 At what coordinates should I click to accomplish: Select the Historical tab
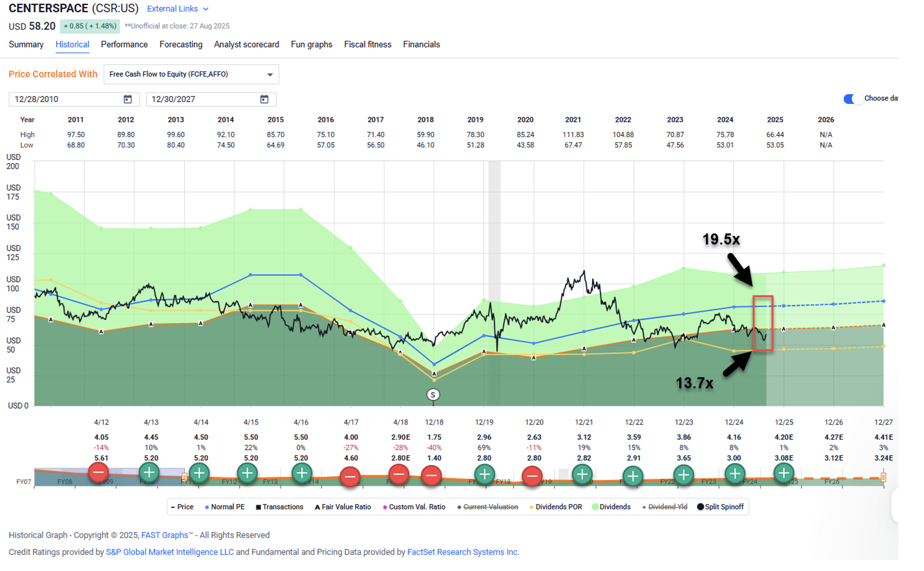pos(72,45)
